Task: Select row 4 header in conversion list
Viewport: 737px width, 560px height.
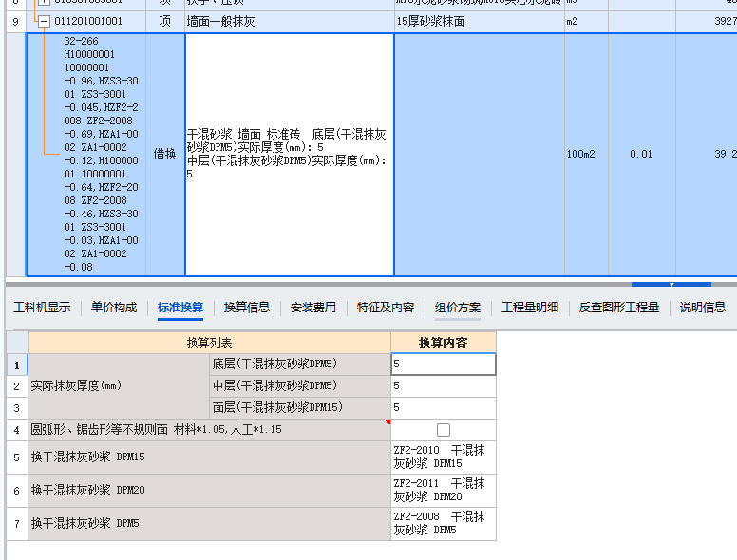Action: 17,430
